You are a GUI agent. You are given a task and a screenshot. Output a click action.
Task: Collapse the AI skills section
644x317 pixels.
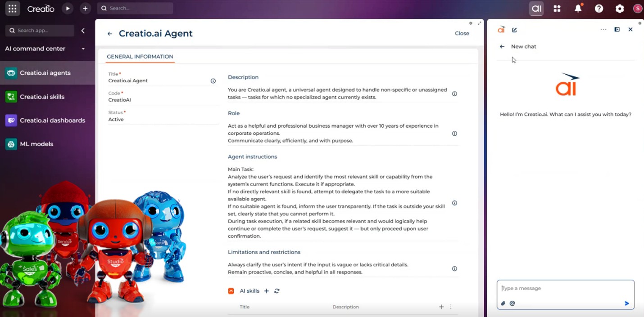click(x=231, y=291)
